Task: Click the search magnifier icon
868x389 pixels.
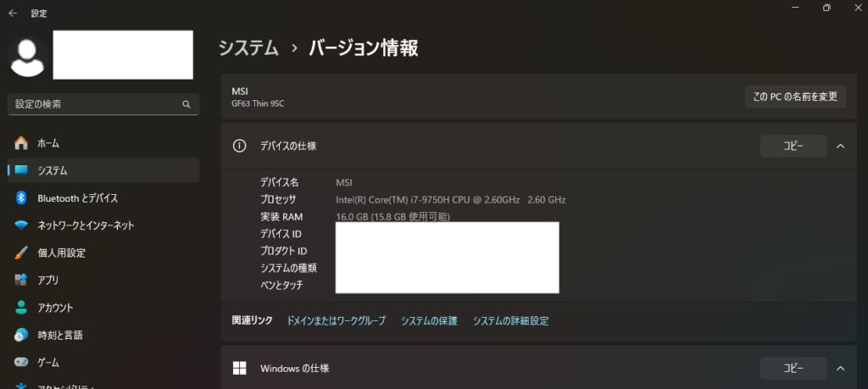Action: 186,104
